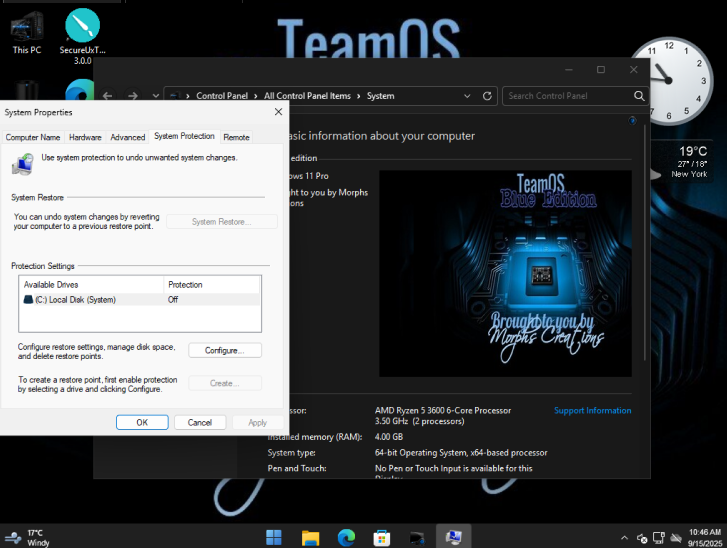
Task: Click the System Protection shield monitor icon
Action: click(23, 165)
